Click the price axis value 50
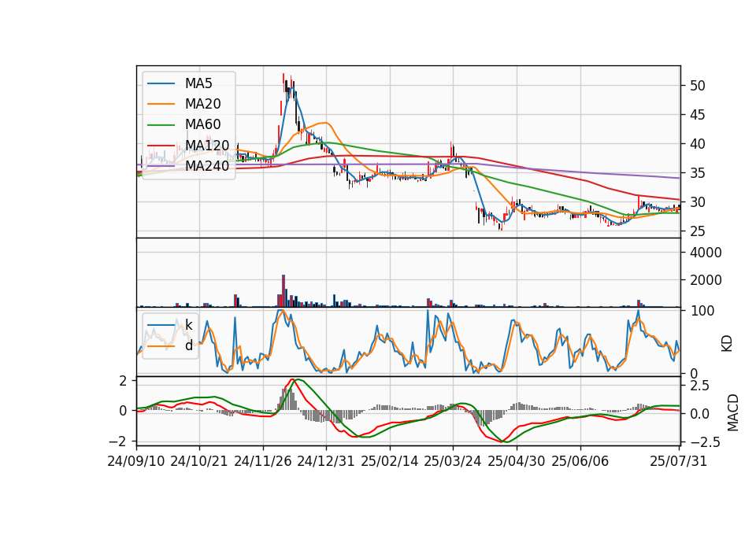Screen dimensions: 756x543 (x=698, y=86)
